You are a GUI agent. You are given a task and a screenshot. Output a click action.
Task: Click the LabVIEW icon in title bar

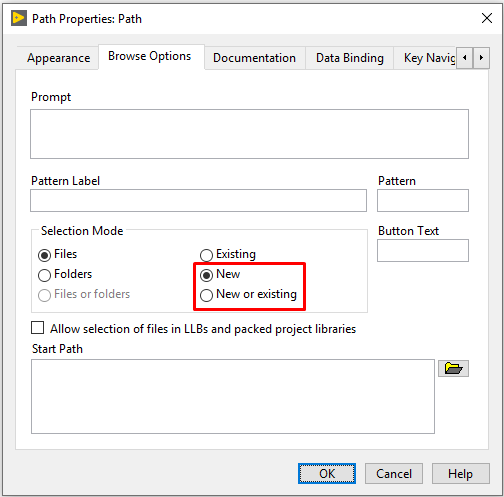click(x=19, y=18)
